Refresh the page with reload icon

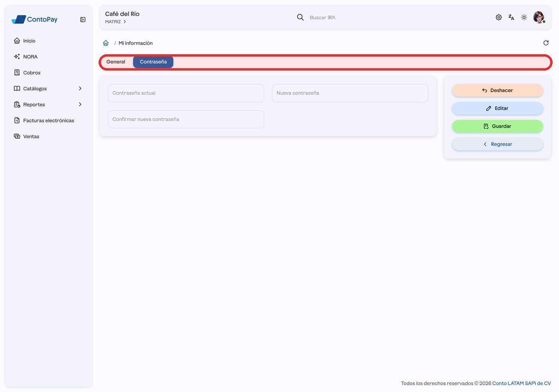click(546, 43)
